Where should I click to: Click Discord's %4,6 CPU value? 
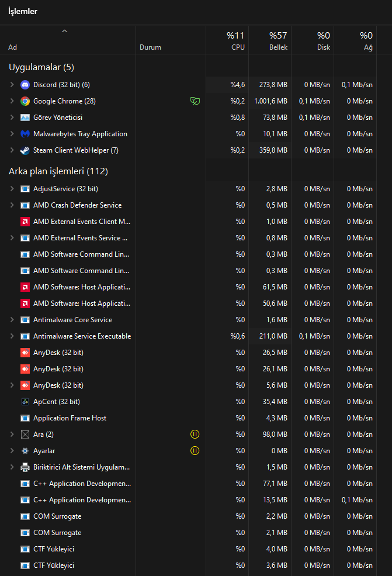point(237,85)
